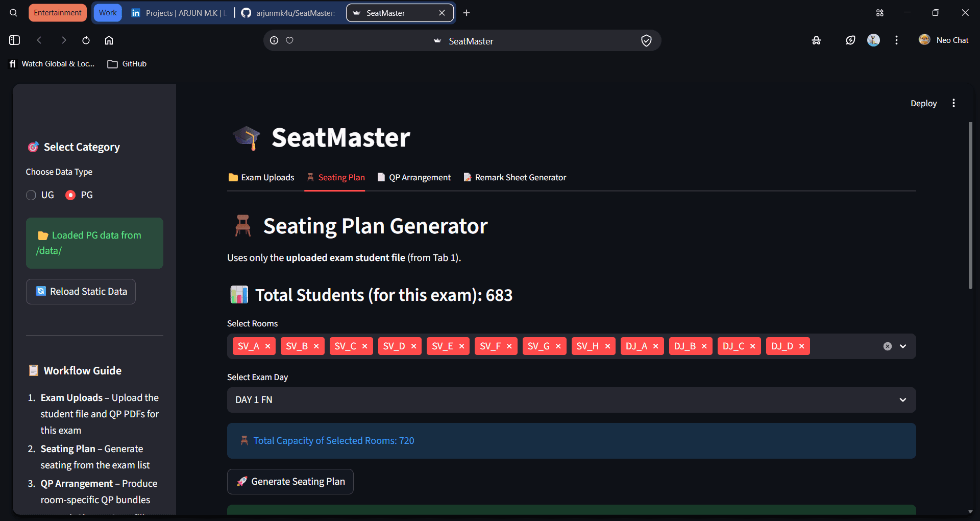The height and width of the screenshot is (521, 980).
Task: Go back using the back arrow
Action: click(39, 40)
